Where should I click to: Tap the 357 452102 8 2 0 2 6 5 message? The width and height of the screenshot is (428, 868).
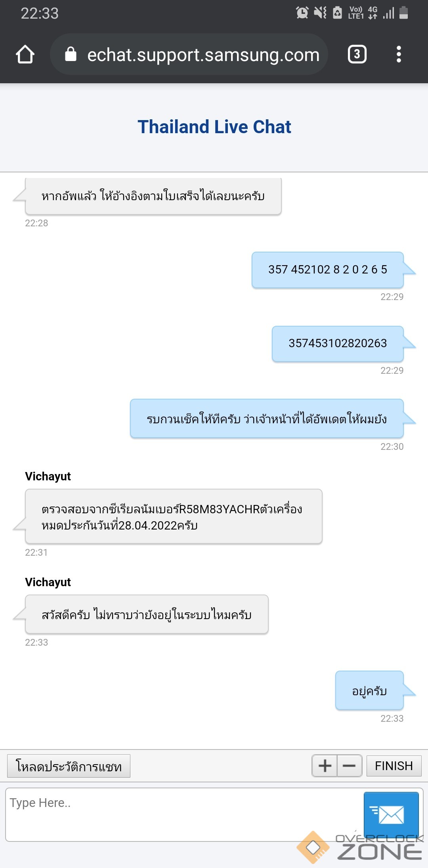(x=328, y=270)
